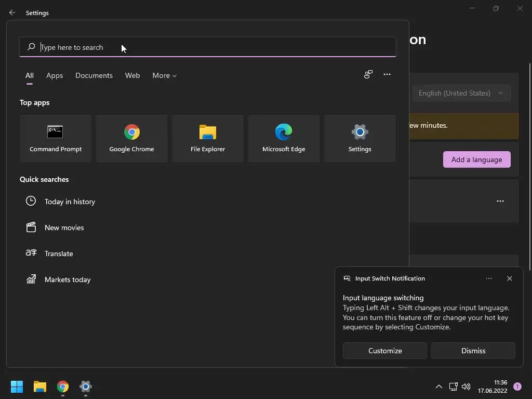Switch to Settings on the taskbar
The height and width of the screenshot is (399, 532).
click(86, 387)
